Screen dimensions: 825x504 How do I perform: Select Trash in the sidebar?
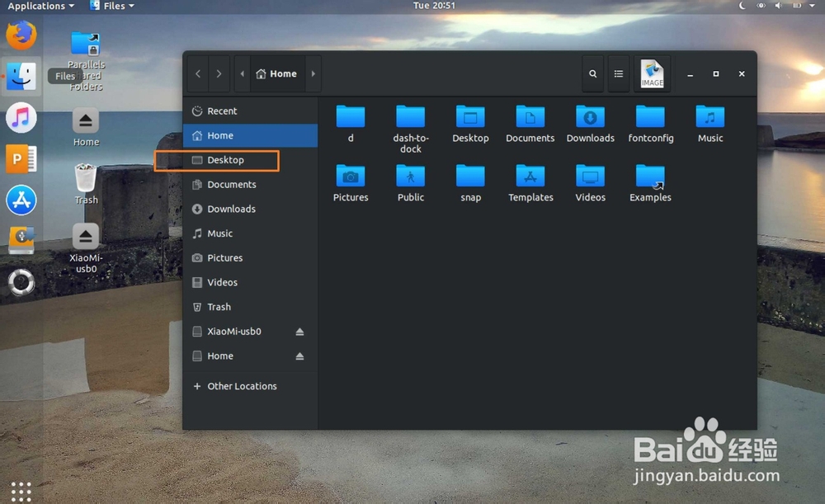point(251,307)
